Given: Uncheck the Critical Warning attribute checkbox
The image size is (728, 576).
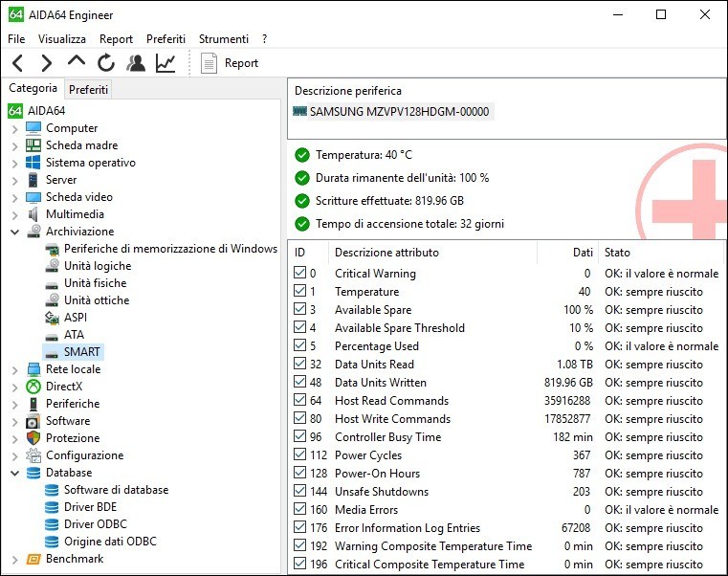Looking at the screenshot, I should tap(300, 274).
